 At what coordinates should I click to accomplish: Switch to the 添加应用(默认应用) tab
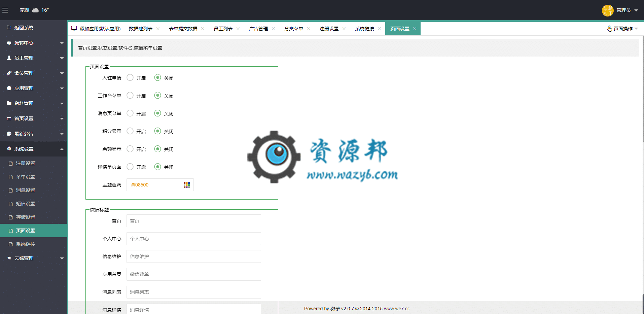(x=100, y=29)
